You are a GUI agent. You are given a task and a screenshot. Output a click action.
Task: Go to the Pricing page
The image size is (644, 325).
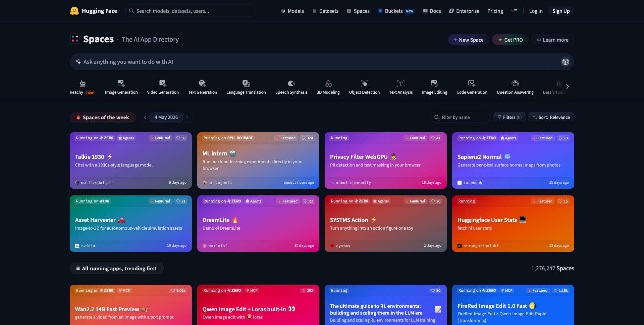pos(495,11)
